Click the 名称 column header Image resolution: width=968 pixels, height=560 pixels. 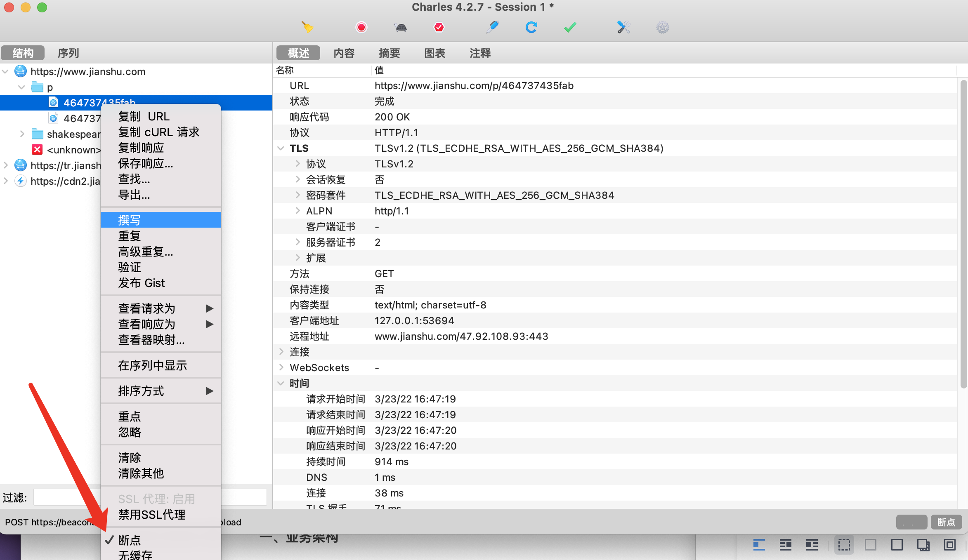pyautogui.click(x=285, y=70)
